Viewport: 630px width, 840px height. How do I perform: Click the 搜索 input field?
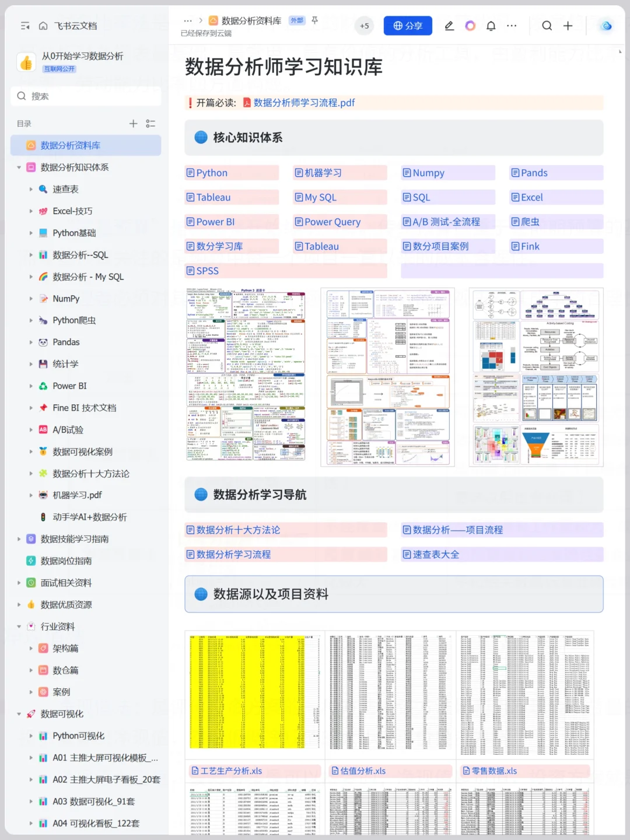click(x=86, y=96)
